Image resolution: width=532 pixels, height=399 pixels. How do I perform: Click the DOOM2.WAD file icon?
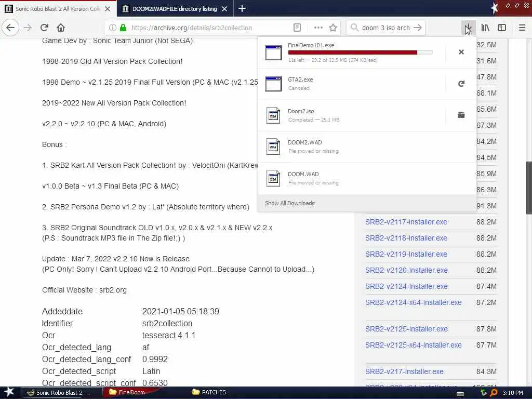pos(273,147)
